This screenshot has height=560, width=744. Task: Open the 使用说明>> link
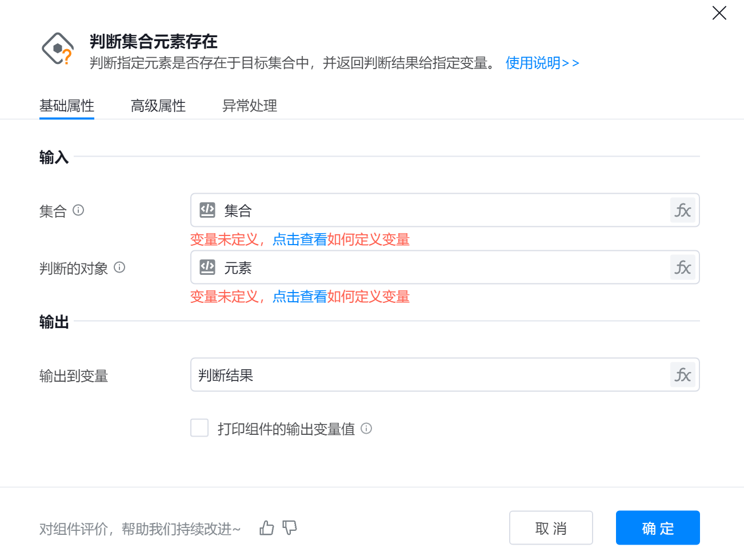[x=542, y=63]
